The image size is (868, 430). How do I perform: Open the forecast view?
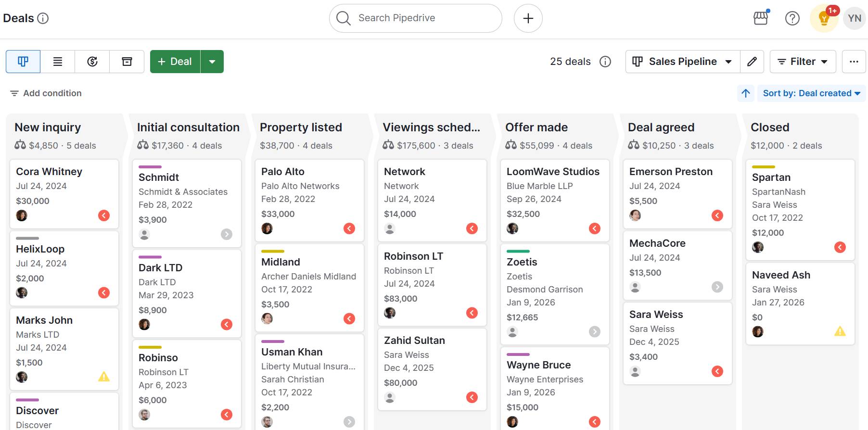(92, 62)
